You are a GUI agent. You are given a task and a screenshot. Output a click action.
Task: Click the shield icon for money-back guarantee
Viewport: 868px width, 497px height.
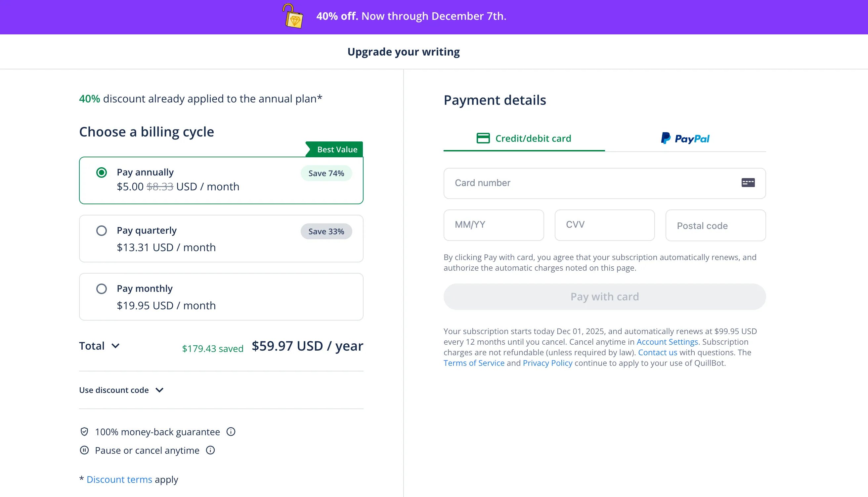84,432
